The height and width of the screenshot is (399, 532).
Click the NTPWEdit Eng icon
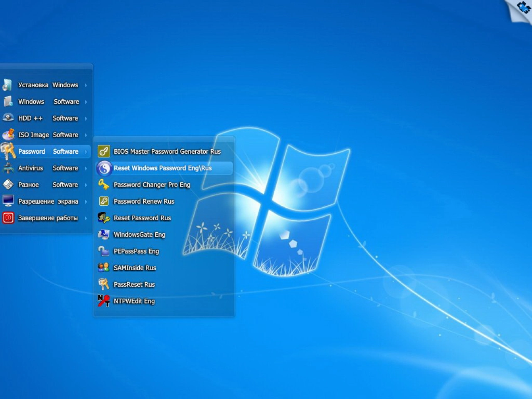pos(104,301)
